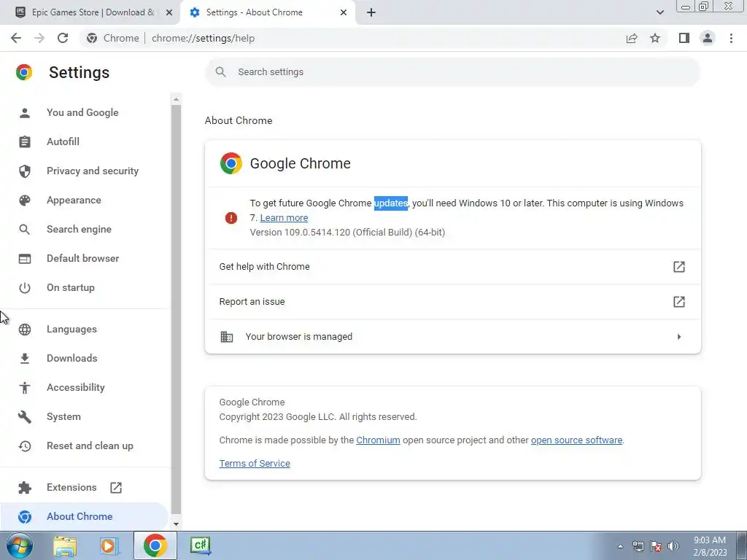Open the open source software link
This screenshot has height=560, width=747.
click(x=576, y=440)
